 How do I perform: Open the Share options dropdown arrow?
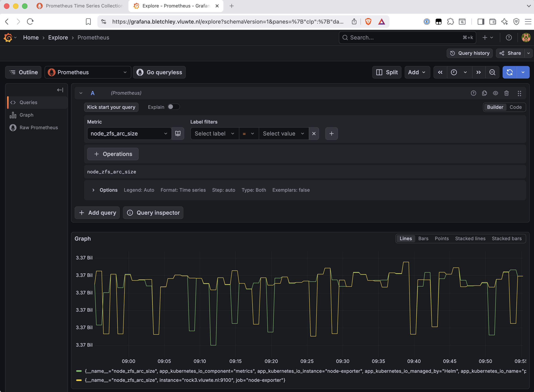coord(528,53)
